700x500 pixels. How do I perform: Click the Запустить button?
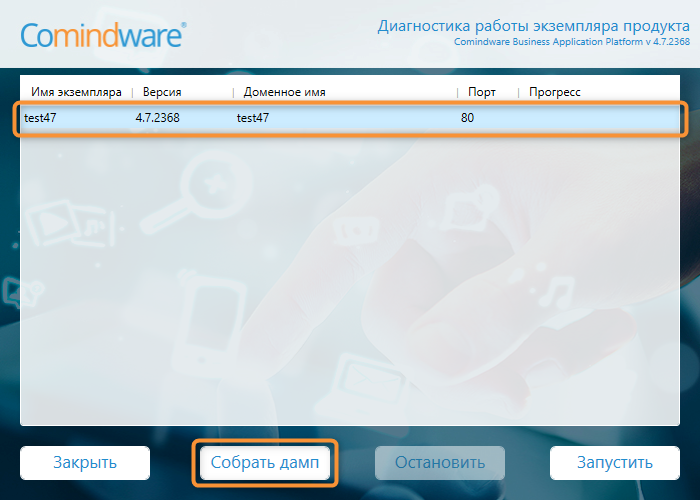pos(615,462)
